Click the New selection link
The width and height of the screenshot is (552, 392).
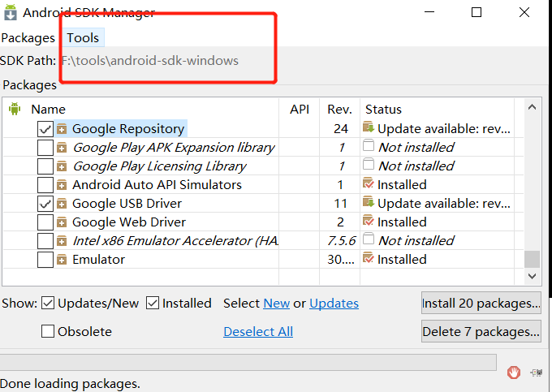coord(277,303)
